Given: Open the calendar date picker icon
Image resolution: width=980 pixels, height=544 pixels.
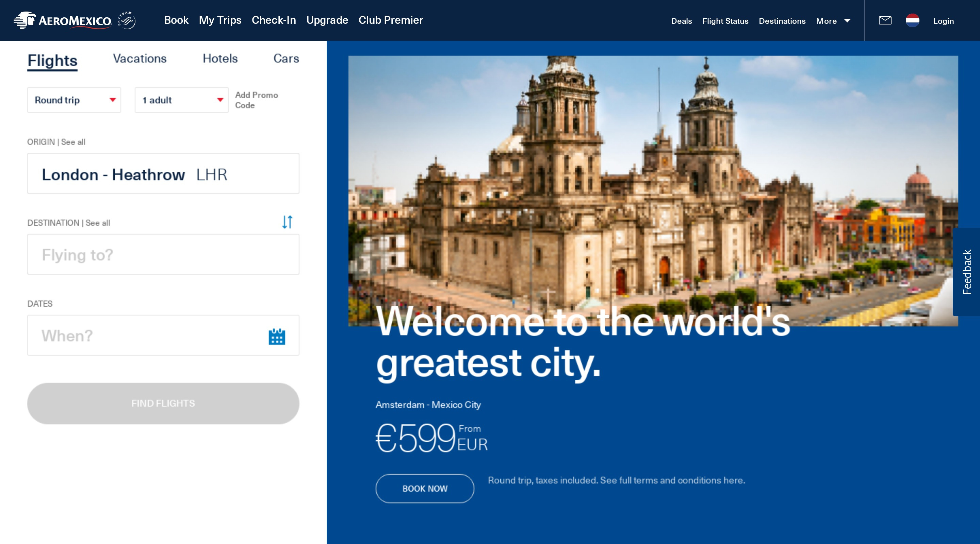Looking at the screenshot, I should [277, 337].
